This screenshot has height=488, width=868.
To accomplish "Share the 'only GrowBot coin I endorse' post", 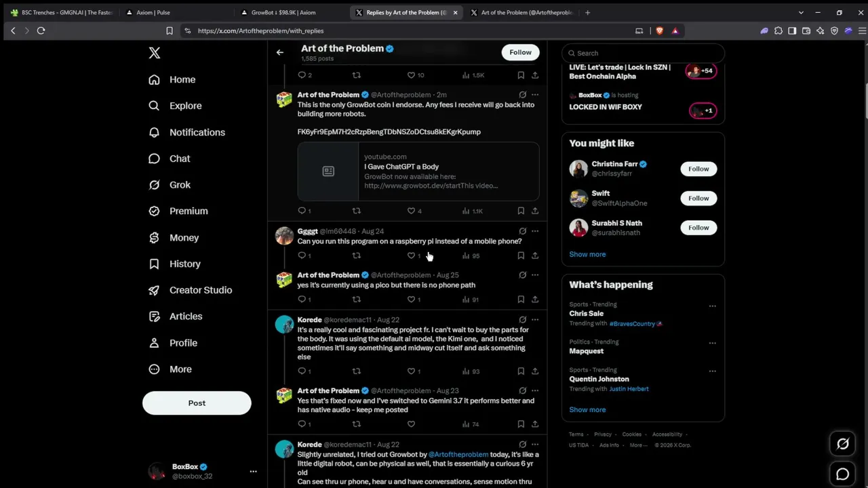I will coord(535,211).
